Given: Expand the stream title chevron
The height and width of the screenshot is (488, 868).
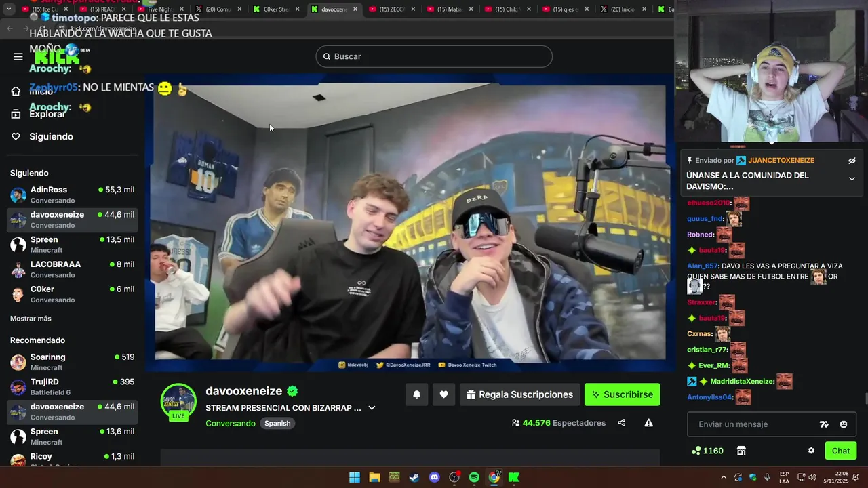Looking at the screenshot, I should 372,408.
